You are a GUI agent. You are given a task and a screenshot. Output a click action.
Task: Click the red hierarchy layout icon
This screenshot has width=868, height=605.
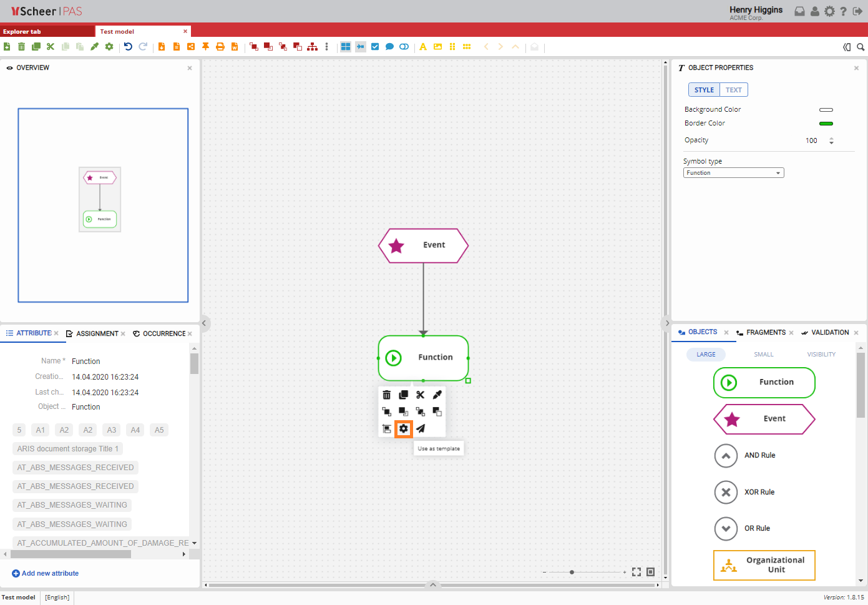click(312, 47)
